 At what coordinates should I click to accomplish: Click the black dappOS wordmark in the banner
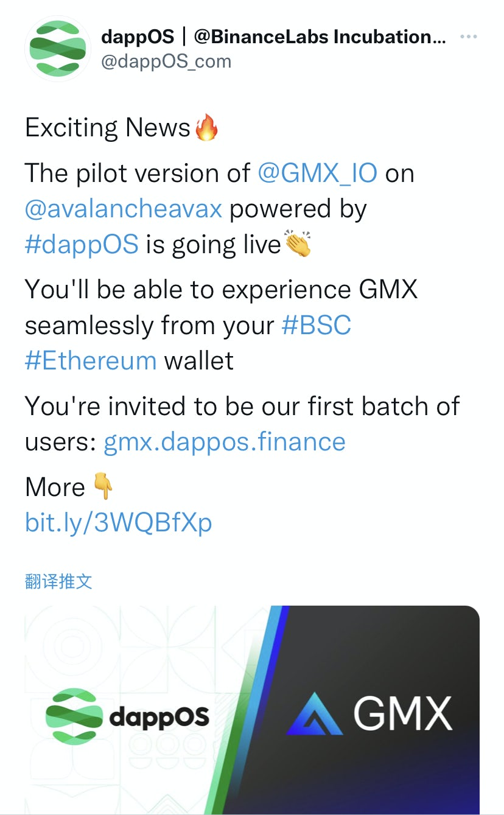[x=159, y=717]
